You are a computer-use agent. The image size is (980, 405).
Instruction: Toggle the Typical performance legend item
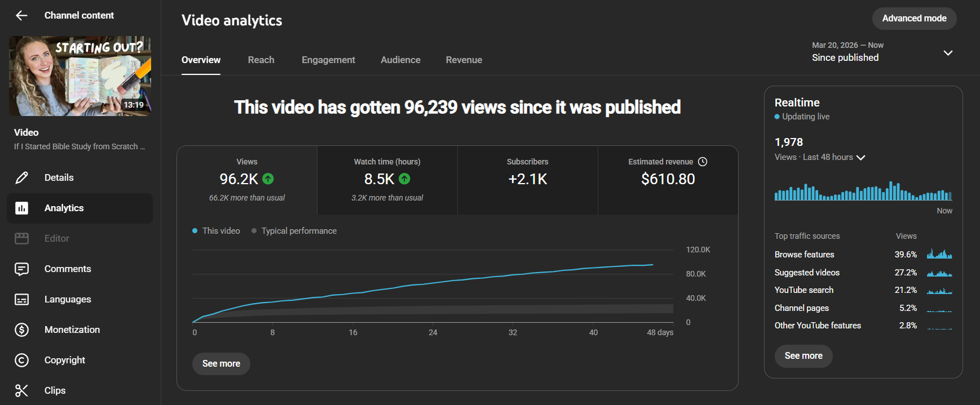294,231
